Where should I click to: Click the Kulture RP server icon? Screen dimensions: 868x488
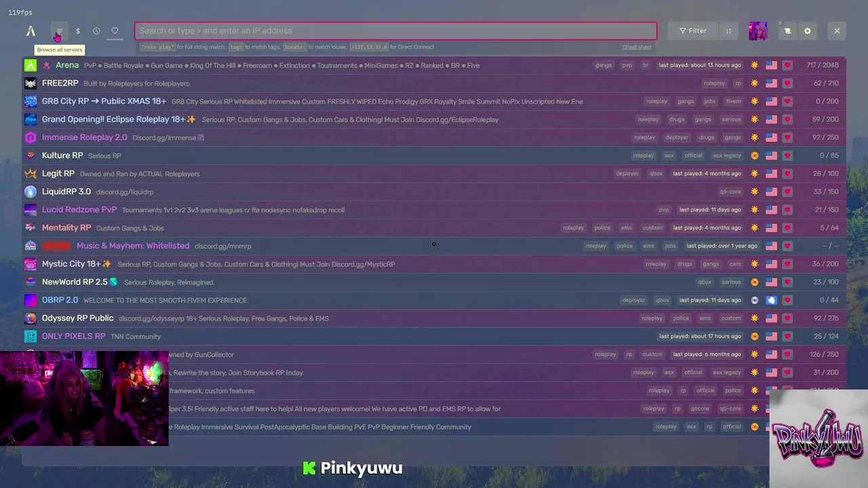point(31,155)
